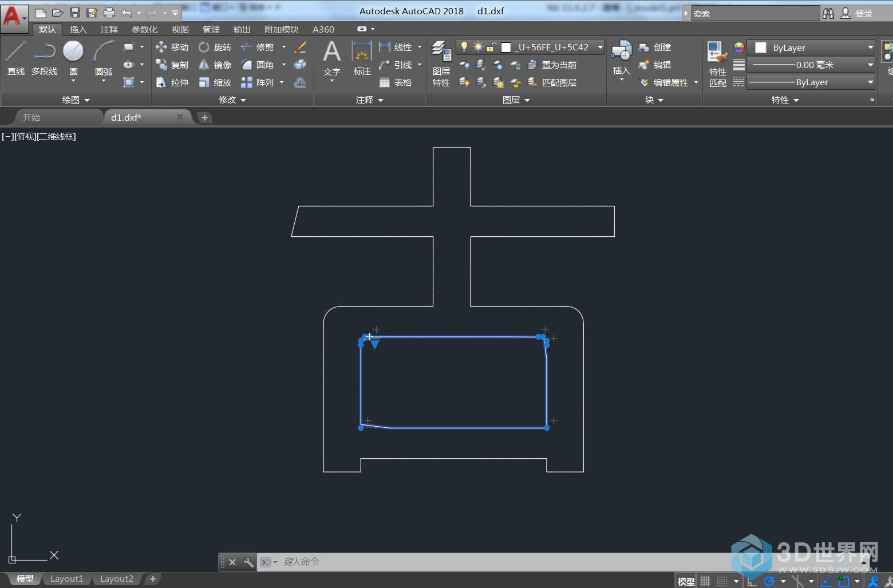893x588 pixels.
Task: Click 编辑属性 (Edit Attributes) button
Action: [664, 82]
